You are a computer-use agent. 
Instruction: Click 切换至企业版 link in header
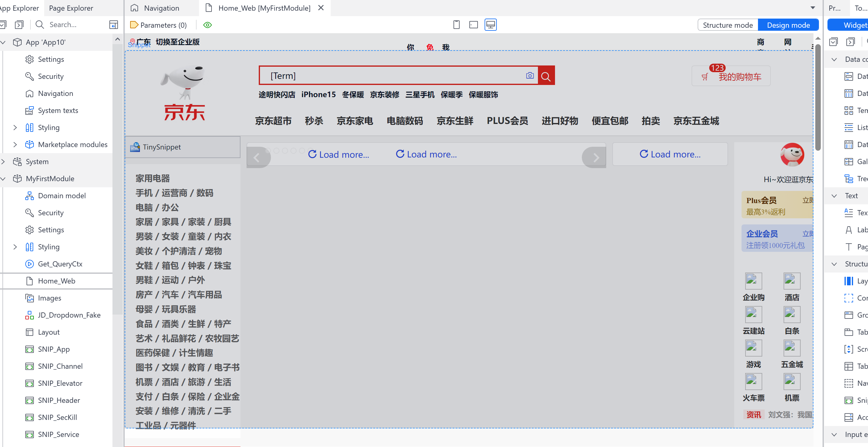[178, 42]
